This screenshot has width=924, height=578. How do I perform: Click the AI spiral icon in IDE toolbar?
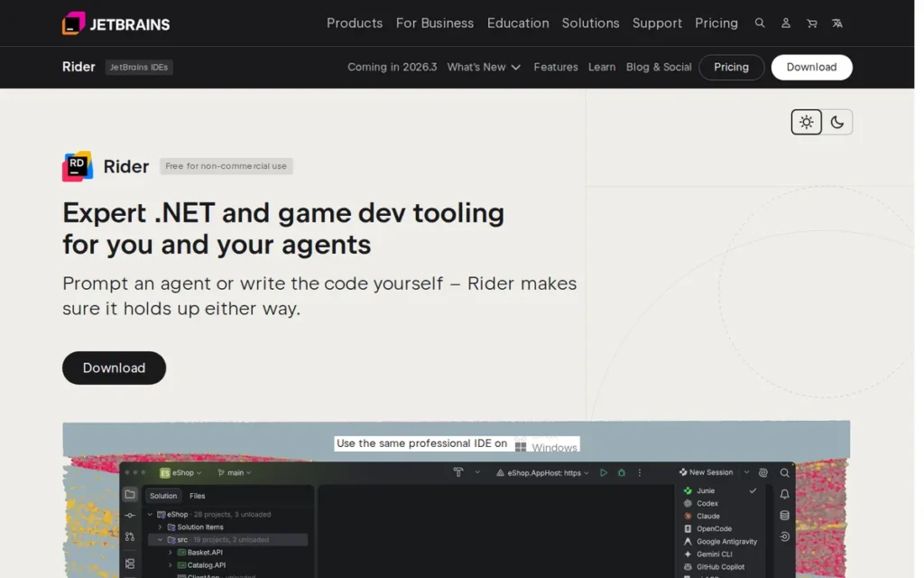(x=763, y=472)
